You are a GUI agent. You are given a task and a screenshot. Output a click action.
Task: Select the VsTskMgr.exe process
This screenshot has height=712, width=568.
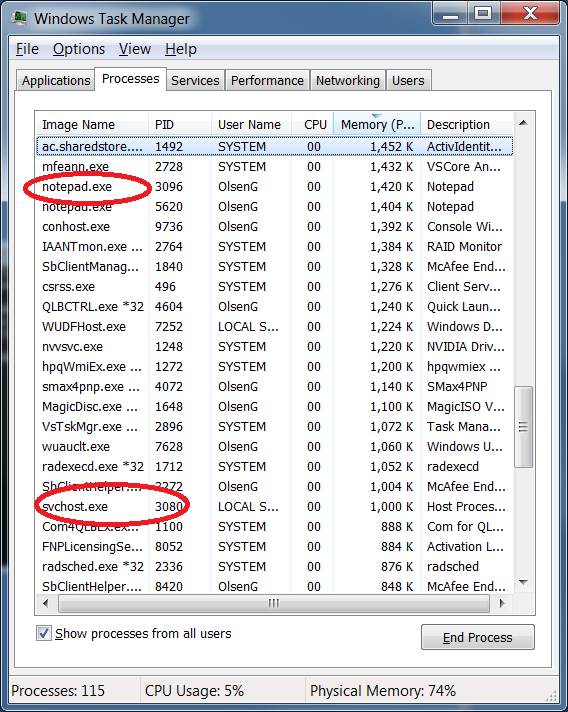pyautogui.click(x=275, y=426)
